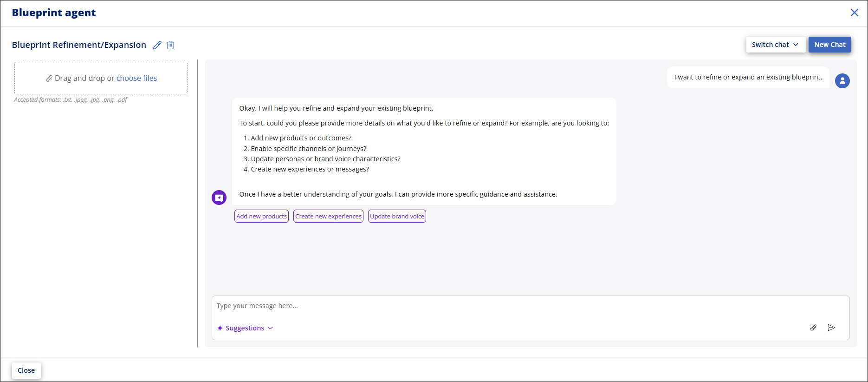Choose the Update brand voice suggestion
This screenshot has height=382, width=868.
point(397,216)
